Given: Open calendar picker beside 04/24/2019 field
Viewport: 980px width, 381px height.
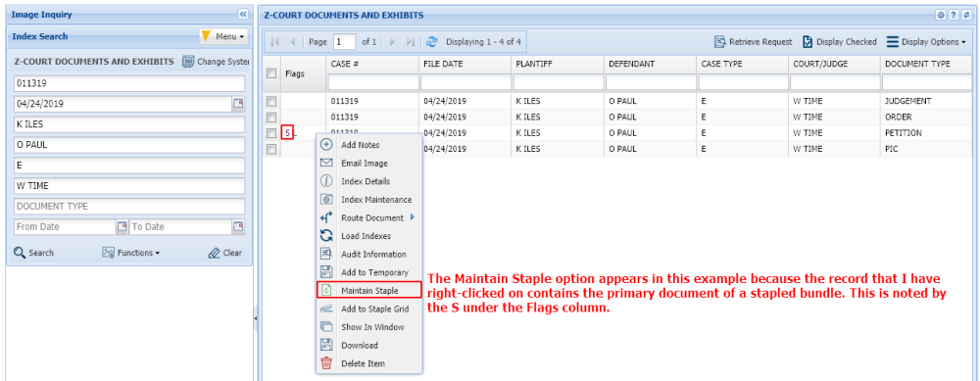Looking at the screenshot, I should click(x=238, y=104).
